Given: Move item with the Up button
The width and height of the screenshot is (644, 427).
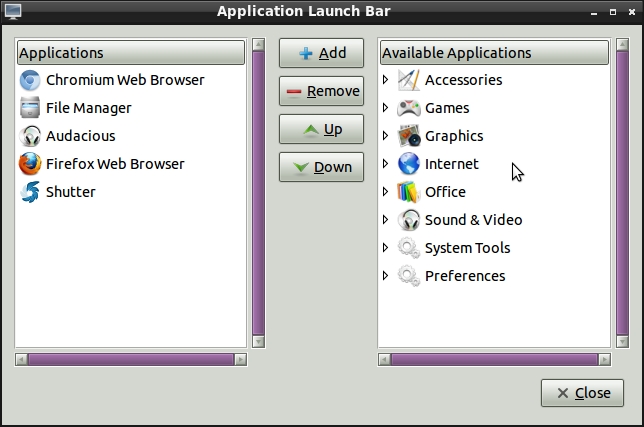Looking at the screenshot, I should [321, 129].
